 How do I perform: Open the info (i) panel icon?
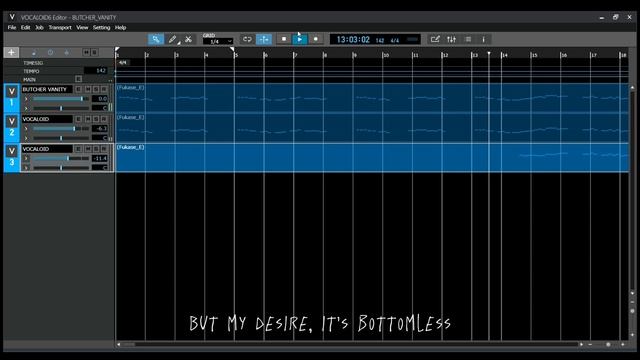click(484, 39)
